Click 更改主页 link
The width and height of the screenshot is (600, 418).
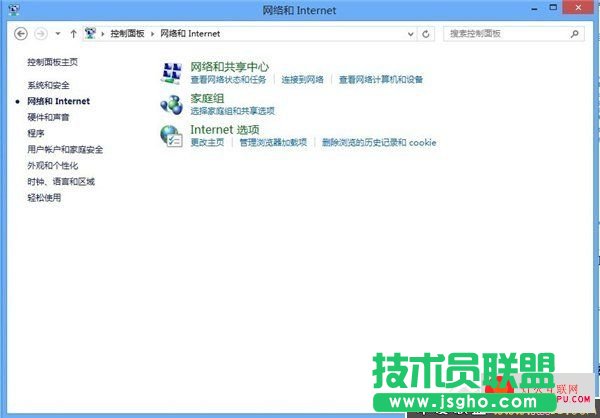[x=207, y=142]
